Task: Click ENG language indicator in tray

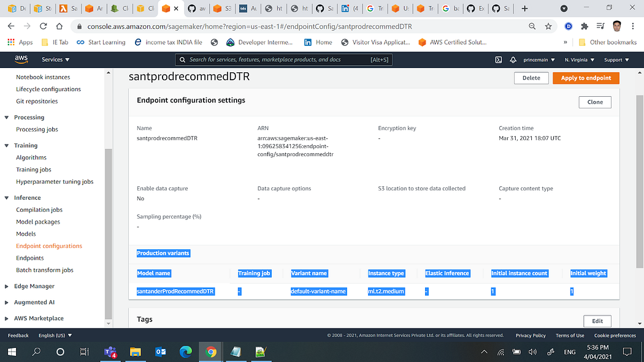Action: (x=569, y=352)
